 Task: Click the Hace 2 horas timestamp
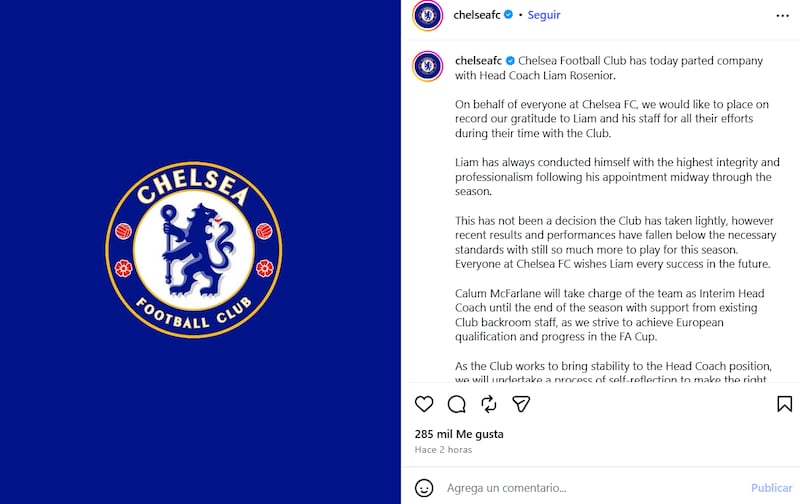pyautogui.click(x=443, y=450)
